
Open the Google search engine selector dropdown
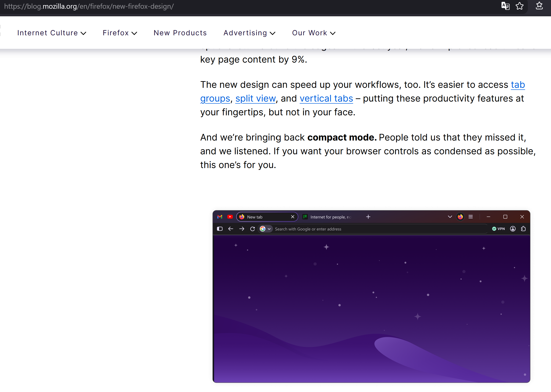point(265,229)
